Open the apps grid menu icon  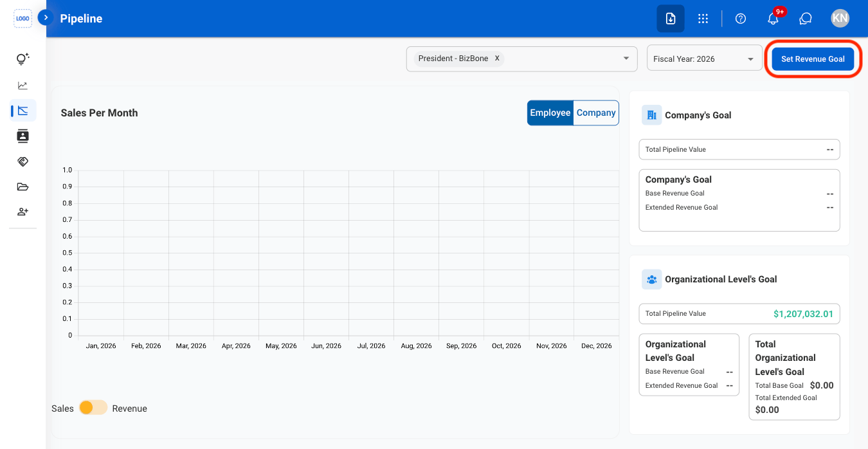[703, 19]
